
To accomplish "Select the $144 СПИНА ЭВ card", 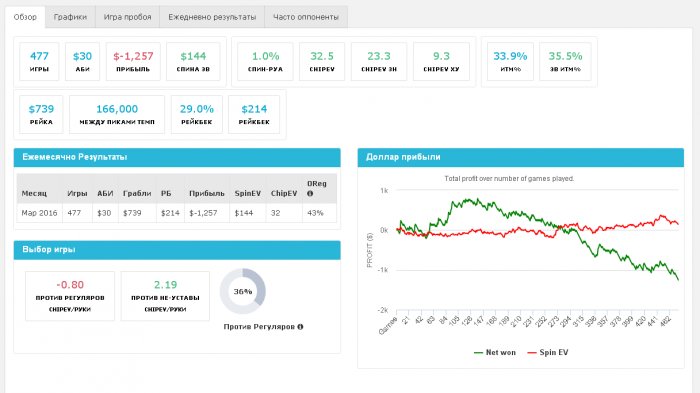I will 193,62.
